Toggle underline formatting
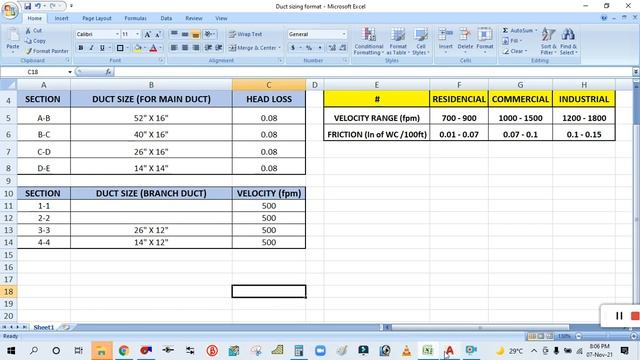Viewport: 640px width, 360px height. point(102,48)
